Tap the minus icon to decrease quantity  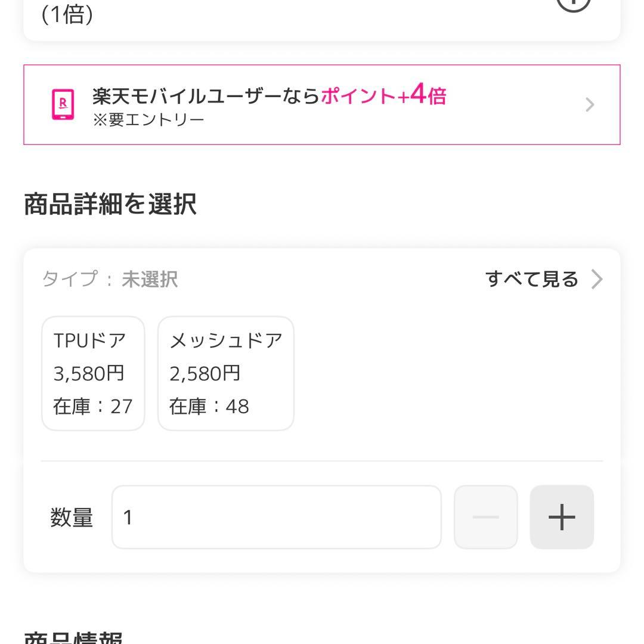pyautogui.click(x=485, y=517)
